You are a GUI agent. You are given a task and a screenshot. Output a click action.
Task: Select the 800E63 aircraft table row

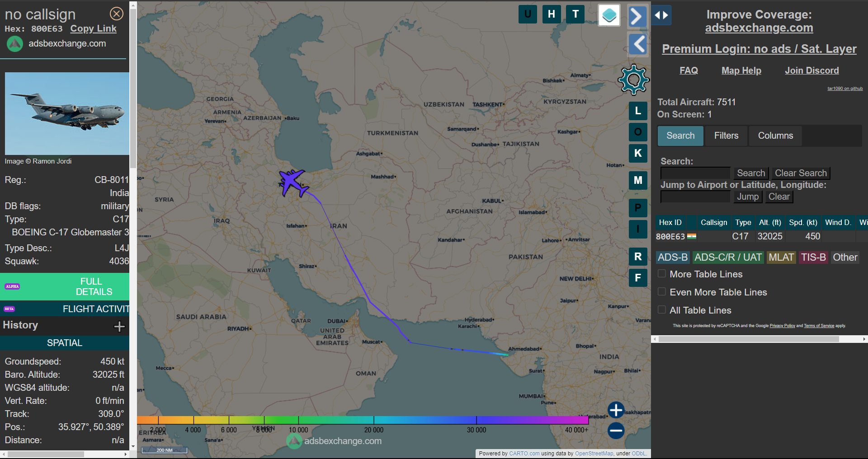pos(761,236)
